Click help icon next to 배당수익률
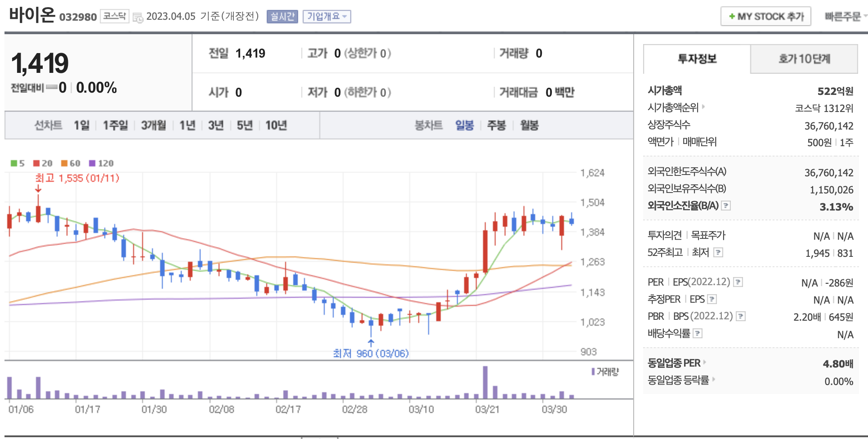 (x=698, y=333)
